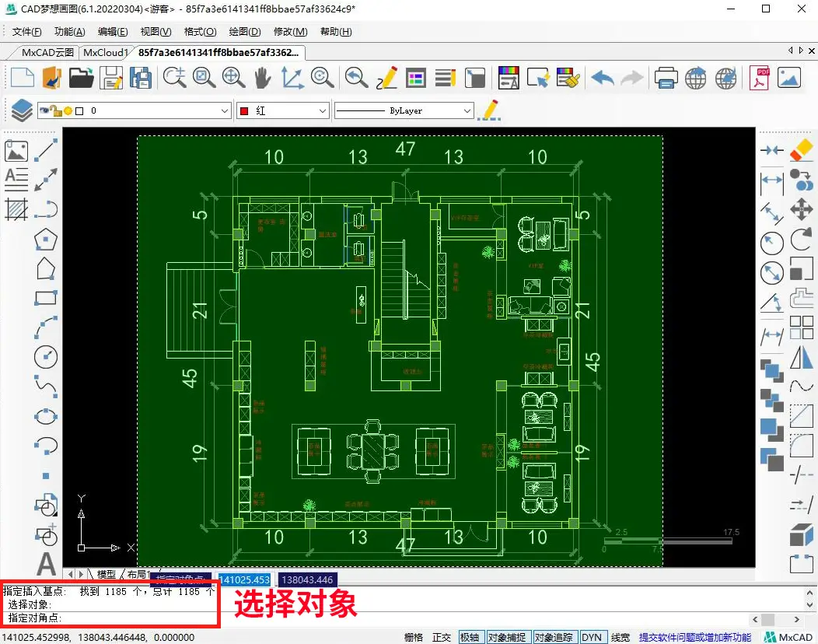This screenshot has width=818, height=644.
Task: Click the magnifier with crosshair zoom icon
Action: click(x=233, y=78)
